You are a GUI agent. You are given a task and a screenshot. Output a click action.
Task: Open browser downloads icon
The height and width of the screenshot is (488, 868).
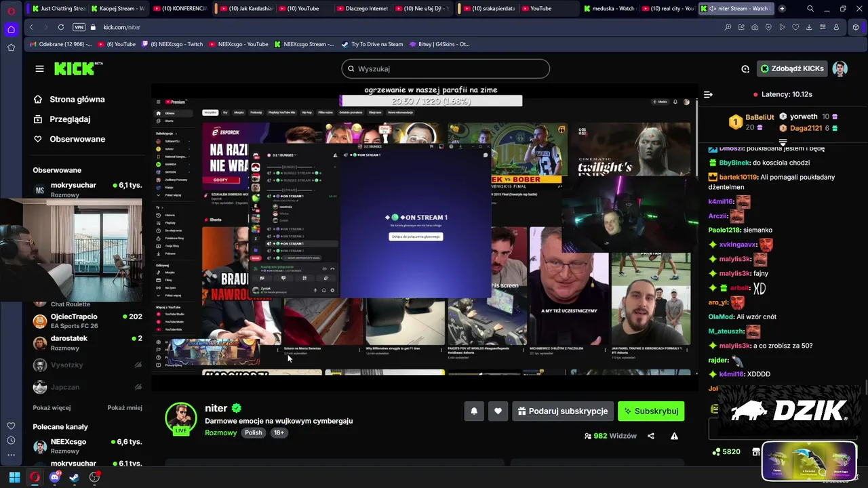tap(809, 27)
